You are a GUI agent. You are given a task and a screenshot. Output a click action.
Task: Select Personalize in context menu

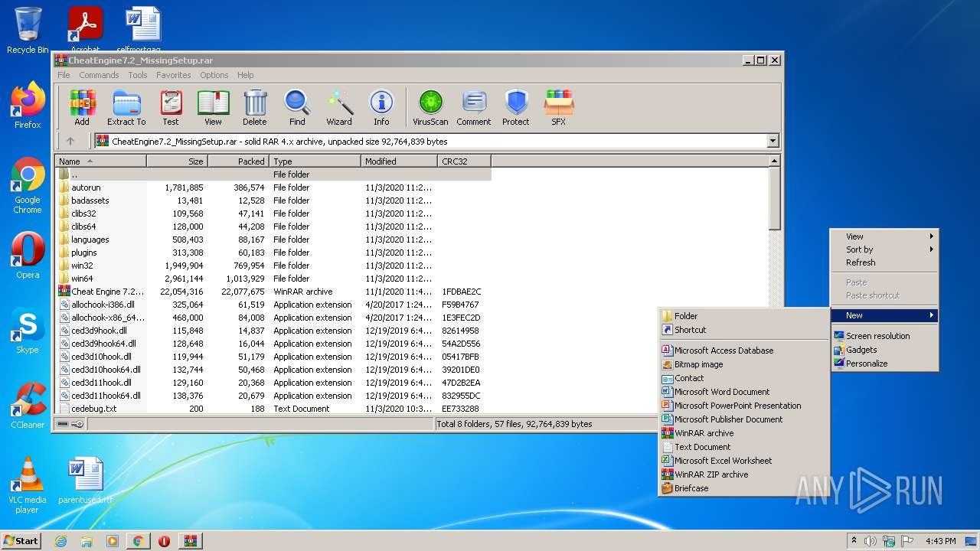click(x=885, y=364)
